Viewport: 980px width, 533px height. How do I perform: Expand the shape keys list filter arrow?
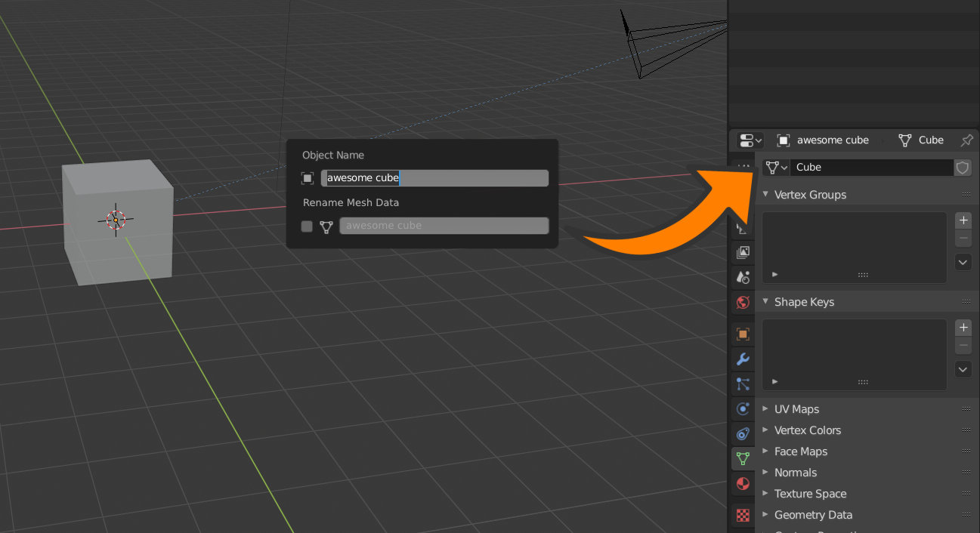(x=775, y=382)
